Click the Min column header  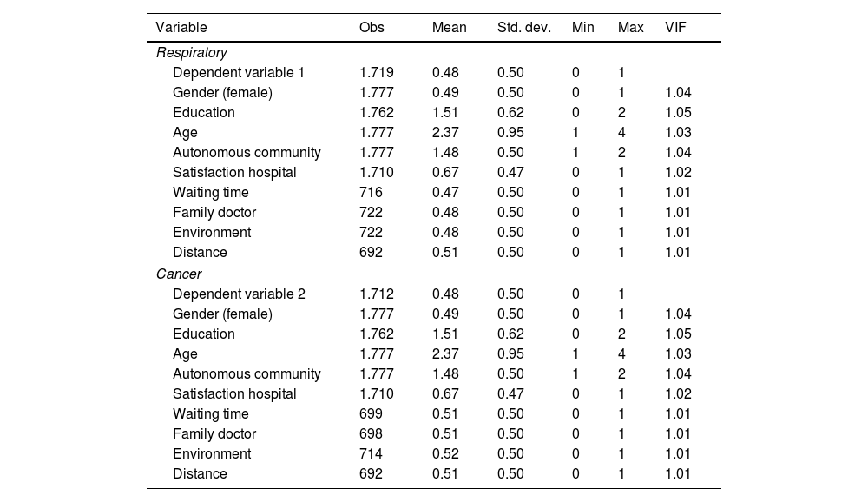[x=582, y=27]
